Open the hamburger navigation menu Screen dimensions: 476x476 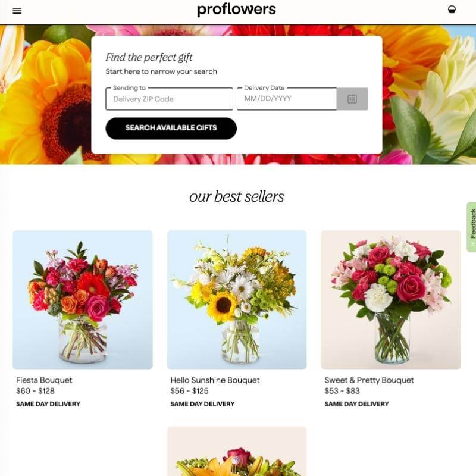(x=17, y=11)
